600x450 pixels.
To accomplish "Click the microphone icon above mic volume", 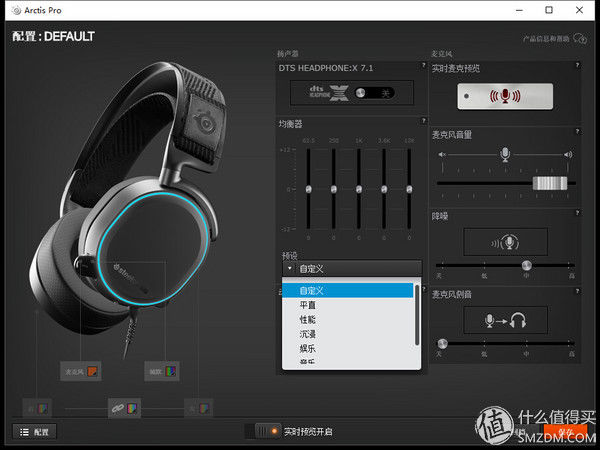I will click(x=505, y=154).
